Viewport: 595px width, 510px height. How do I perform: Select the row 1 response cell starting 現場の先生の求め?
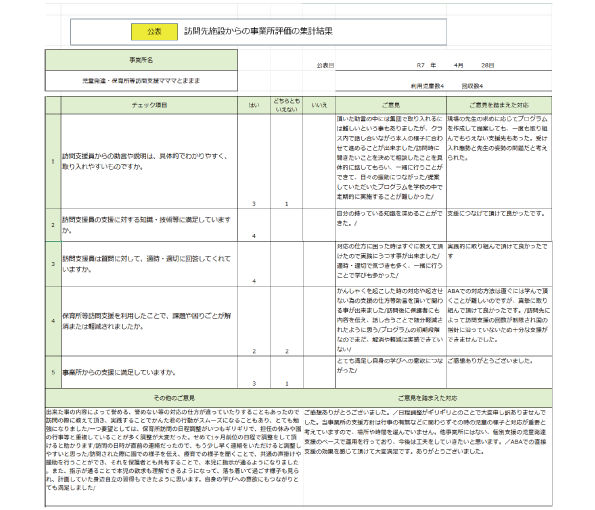tap(499, 161)
